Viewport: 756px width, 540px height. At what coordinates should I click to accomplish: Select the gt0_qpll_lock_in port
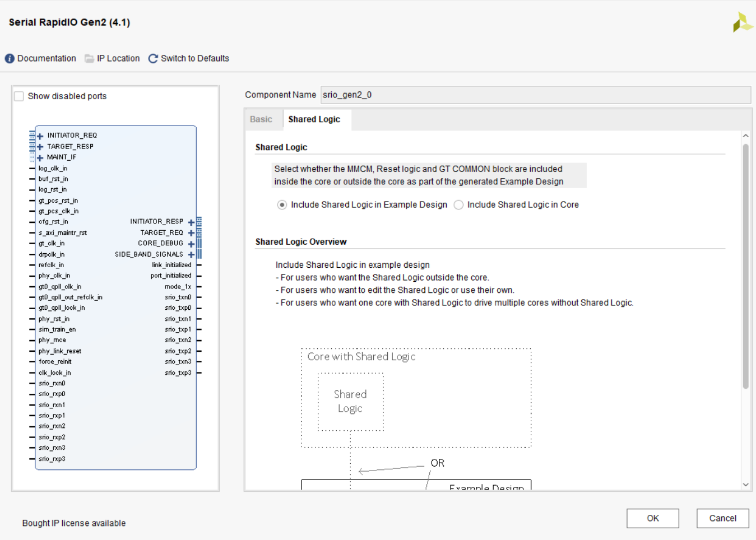click(x=62, y=308)
